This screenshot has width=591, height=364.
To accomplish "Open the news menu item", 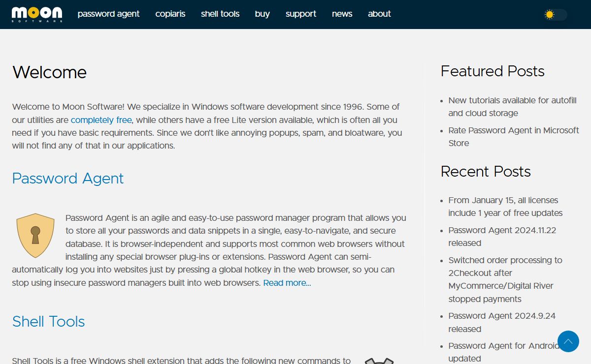I will point(342,14).
